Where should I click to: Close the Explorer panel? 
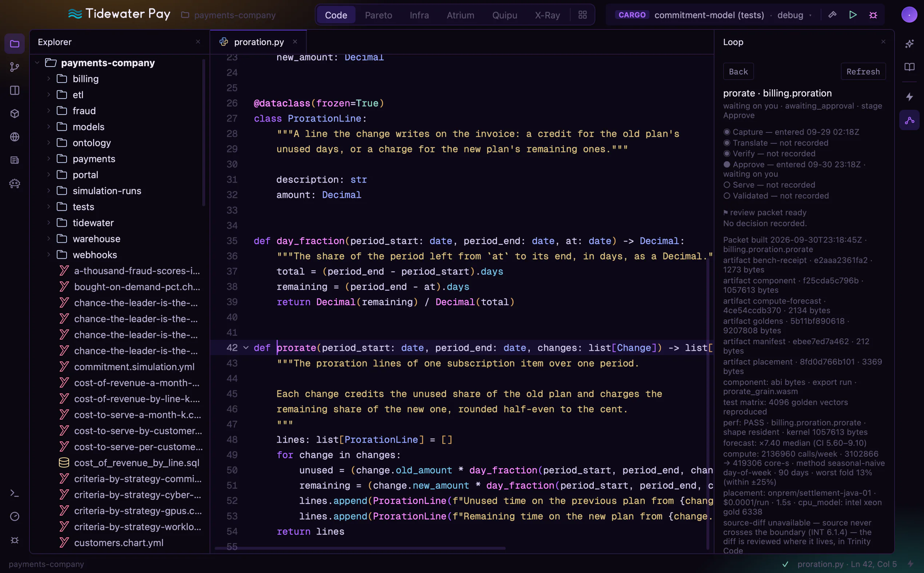point(198,42)
